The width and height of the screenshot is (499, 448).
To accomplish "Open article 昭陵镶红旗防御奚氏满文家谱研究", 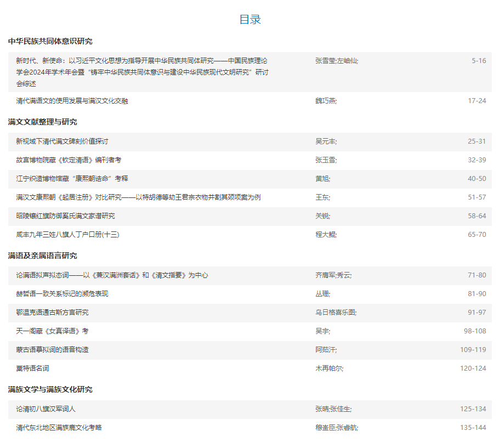I will click(x=65, y=216).
